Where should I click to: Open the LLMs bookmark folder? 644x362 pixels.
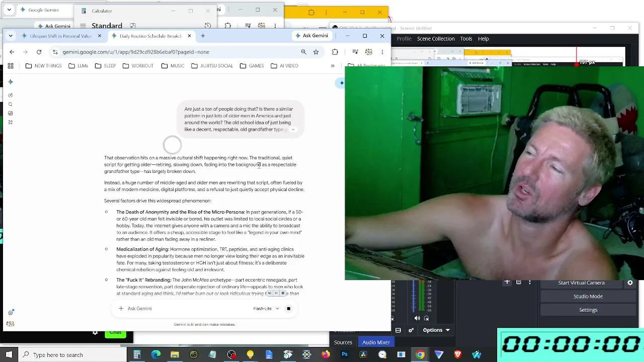click(78, 66)
